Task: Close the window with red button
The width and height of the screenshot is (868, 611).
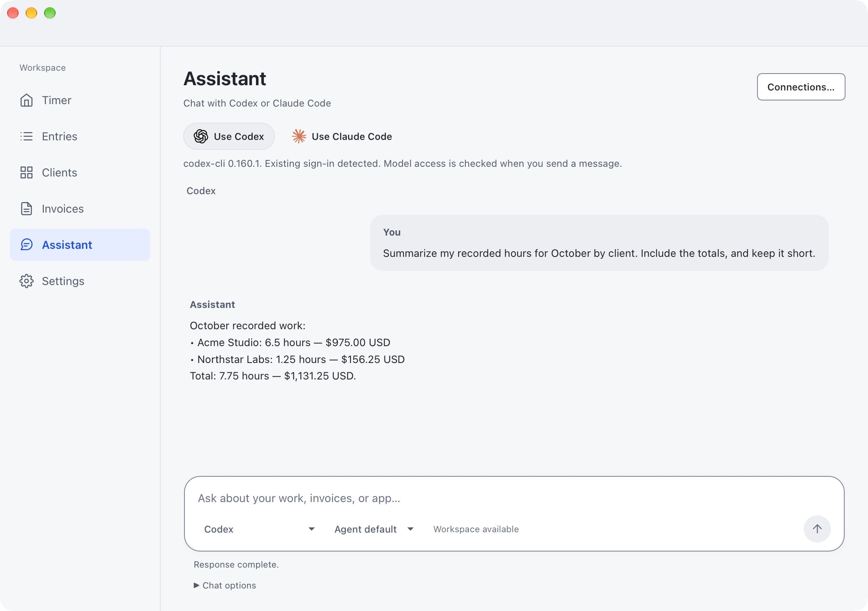Action: (x=13, y=13)
